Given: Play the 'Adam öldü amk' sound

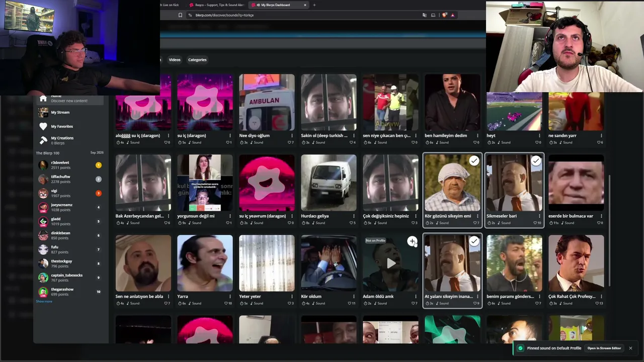Looking at the screenshot, I should (x=391, y=263).
